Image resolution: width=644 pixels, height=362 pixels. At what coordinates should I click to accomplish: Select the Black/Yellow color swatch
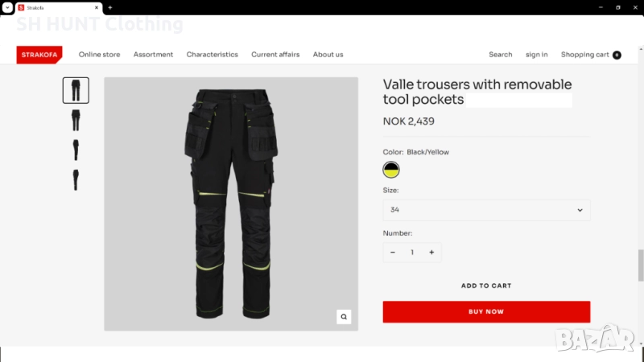coord(391,170)
